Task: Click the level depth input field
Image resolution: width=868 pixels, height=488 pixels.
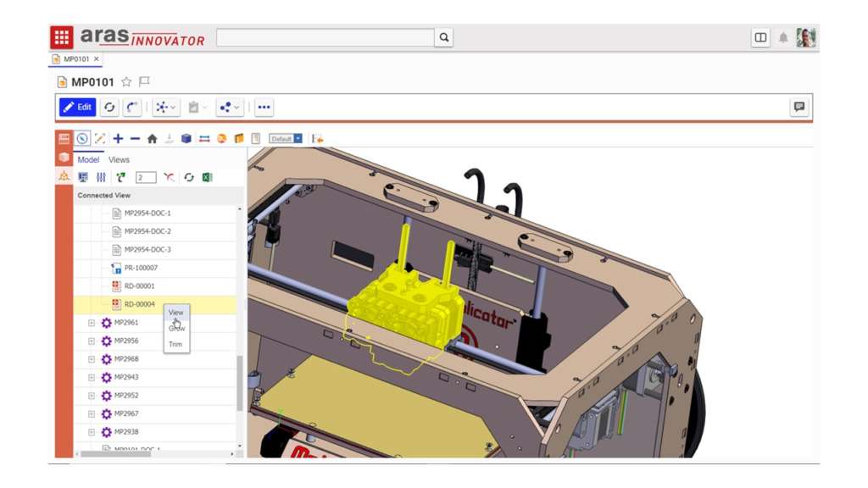Action: tap(146, 177)
